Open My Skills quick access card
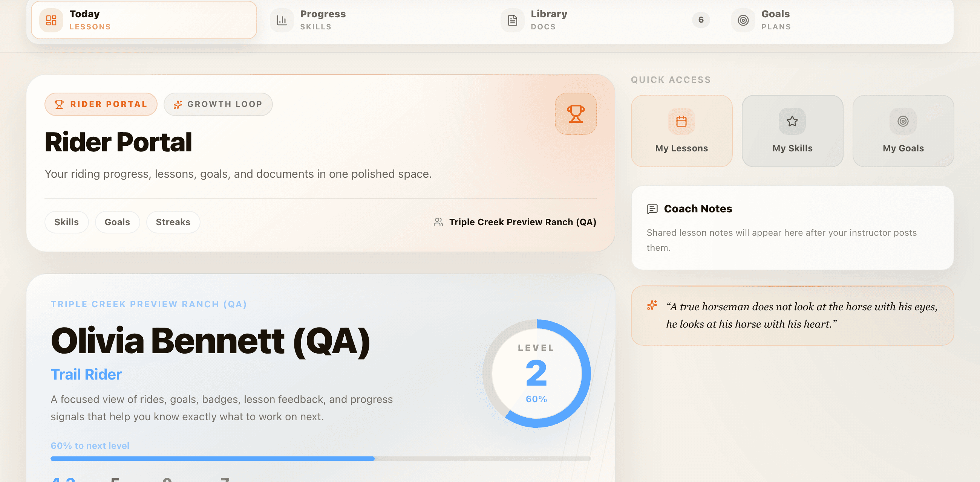 [792, 131]
